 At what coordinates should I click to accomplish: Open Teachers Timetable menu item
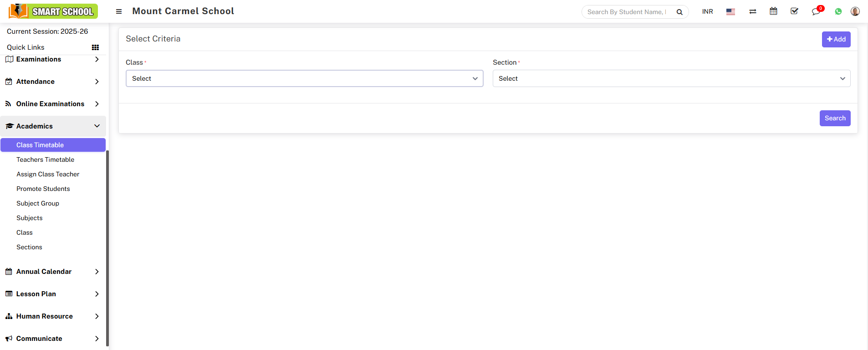45,160
